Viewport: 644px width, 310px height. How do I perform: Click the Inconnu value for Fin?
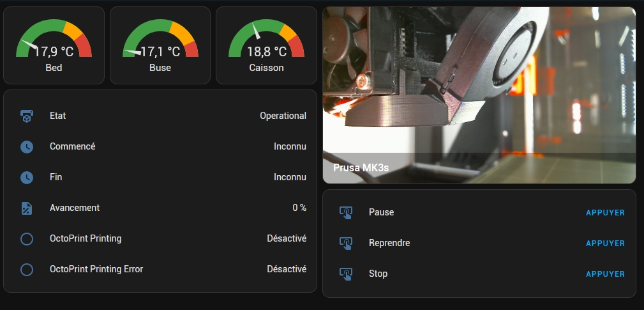point(290,177)
